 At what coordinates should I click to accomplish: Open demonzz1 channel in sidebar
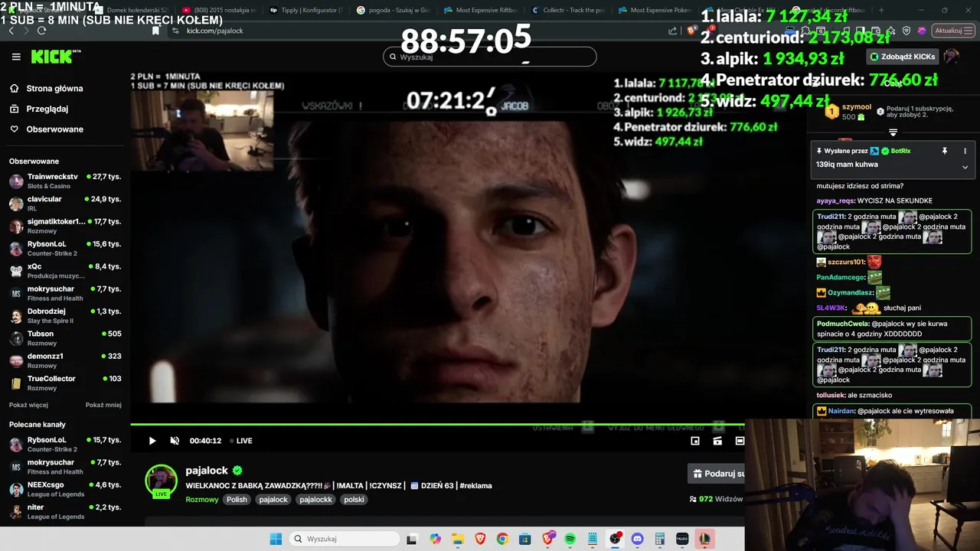(65, 360)
